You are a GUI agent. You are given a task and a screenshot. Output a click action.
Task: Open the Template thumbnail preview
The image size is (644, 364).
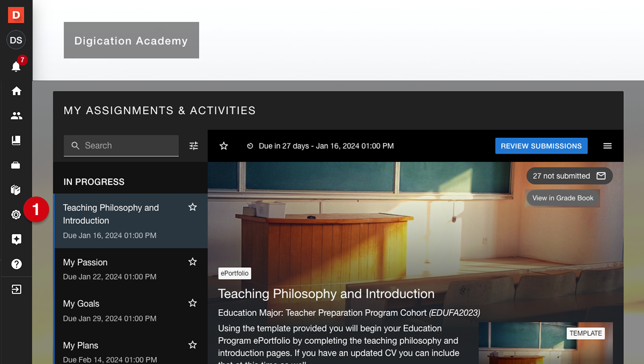click(x=546, y=343)
